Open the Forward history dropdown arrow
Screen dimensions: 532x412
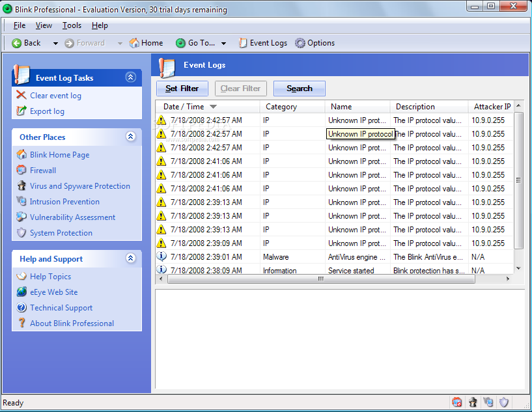120,44
